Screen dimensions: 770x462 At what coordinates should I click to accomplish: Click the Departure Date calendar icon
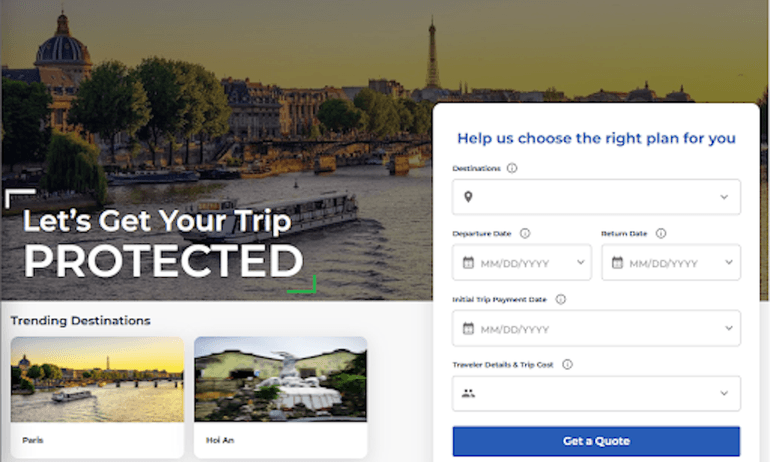468,263
